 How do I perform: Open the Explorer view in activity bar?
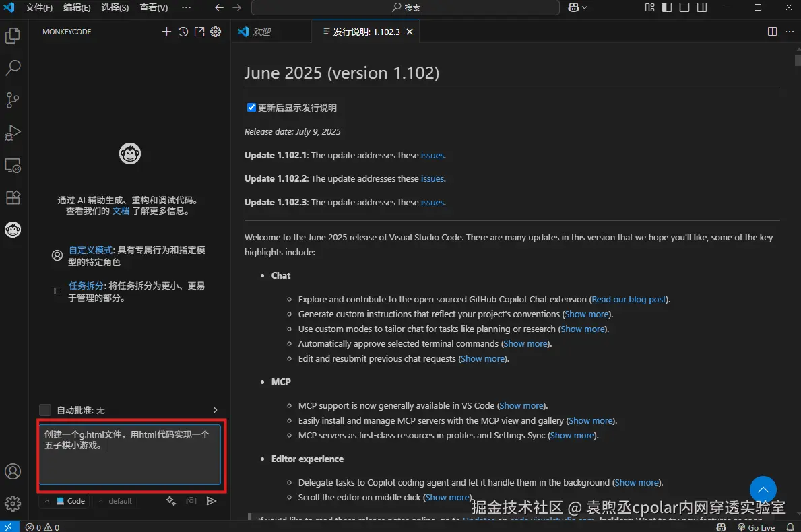click(13, 36)
